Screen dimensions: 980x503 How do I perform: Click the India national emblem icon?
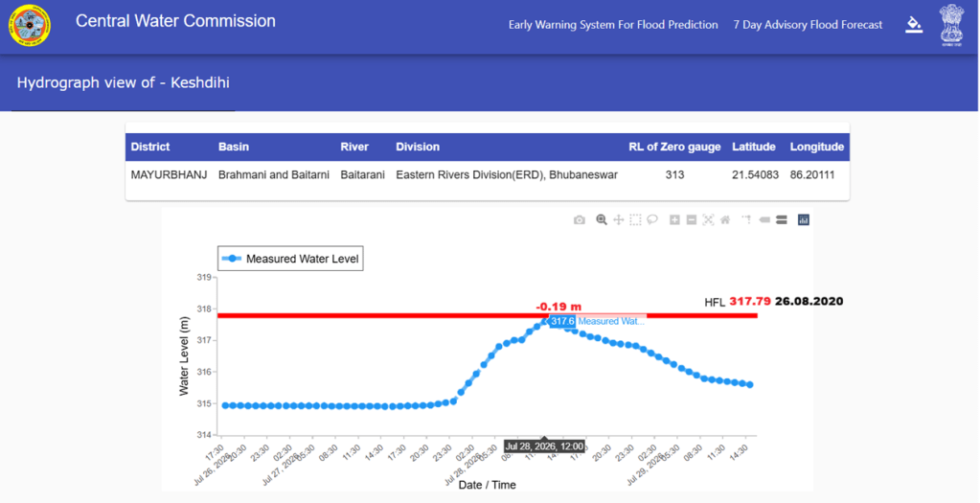click(952, 25)
